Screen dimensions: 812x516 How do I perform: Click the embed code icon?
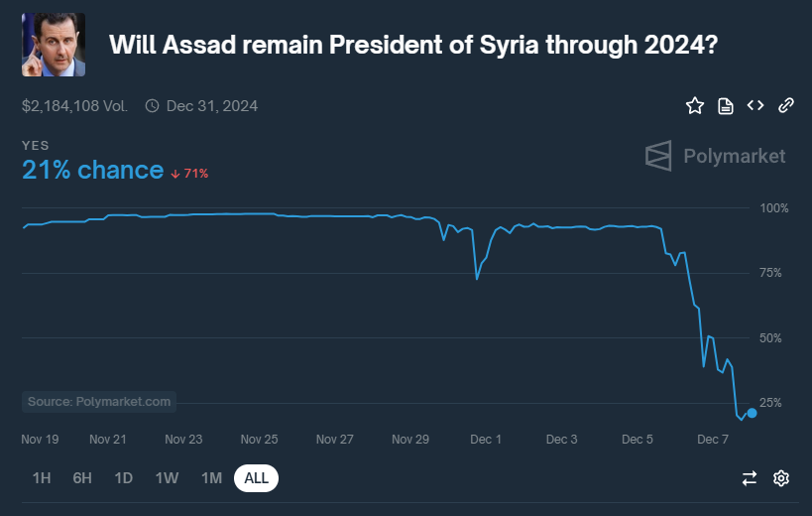point(755,105)
